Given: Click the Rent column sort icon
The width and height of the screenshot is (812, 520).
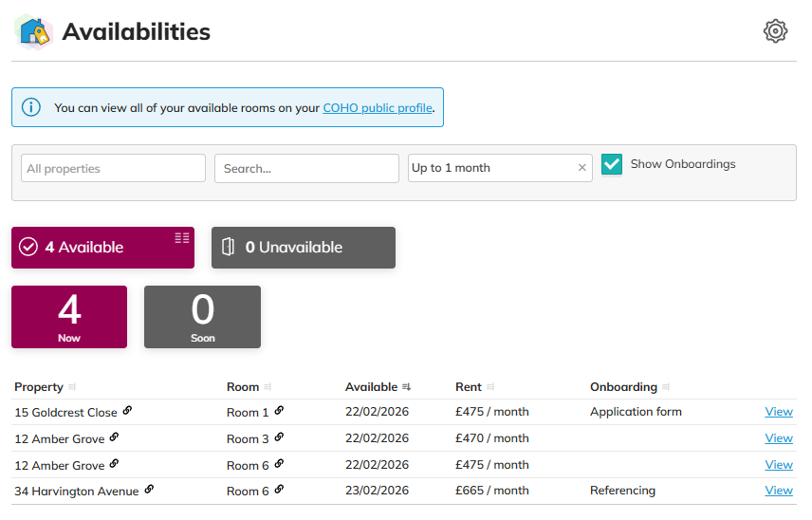Looking at the screenshot, I should [x=490, y=387].
